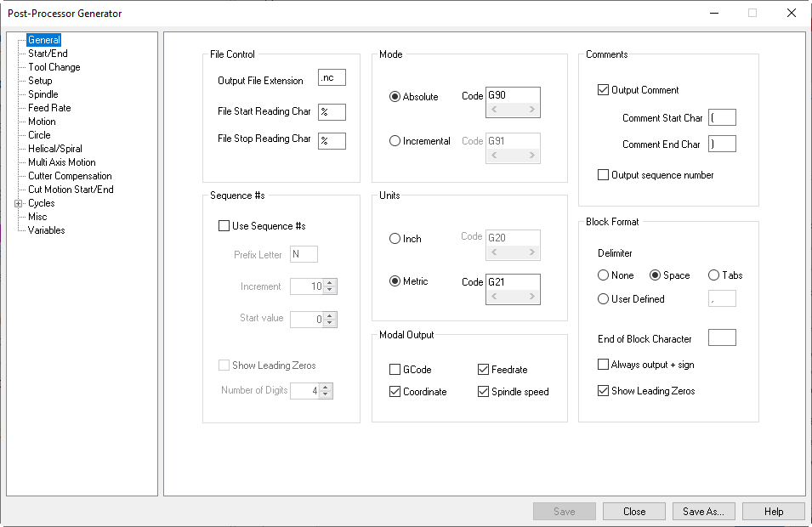
Task: Select the Spindle category
Action: tap(44, 93)
